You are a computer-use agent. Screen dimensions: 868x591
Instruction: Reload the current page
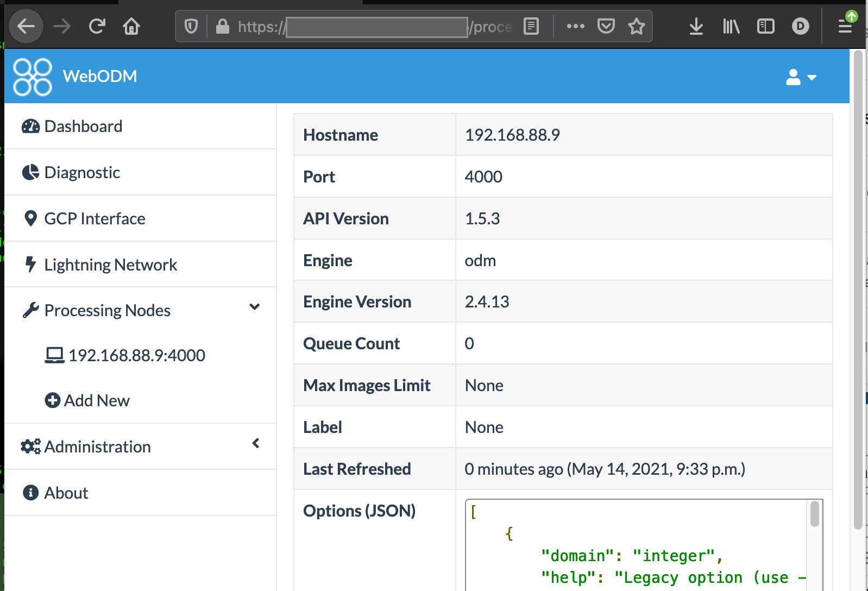click(97, 26)
